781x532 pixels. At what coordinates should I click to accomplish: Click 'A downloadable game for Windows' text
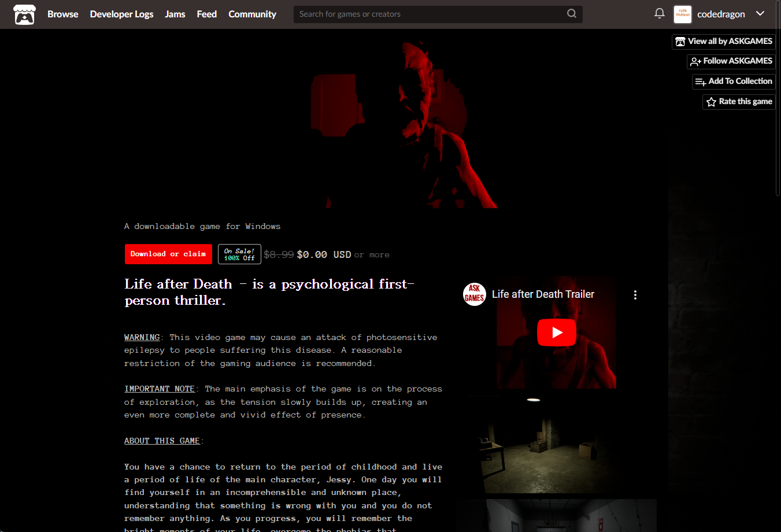[x=202, y=226]
